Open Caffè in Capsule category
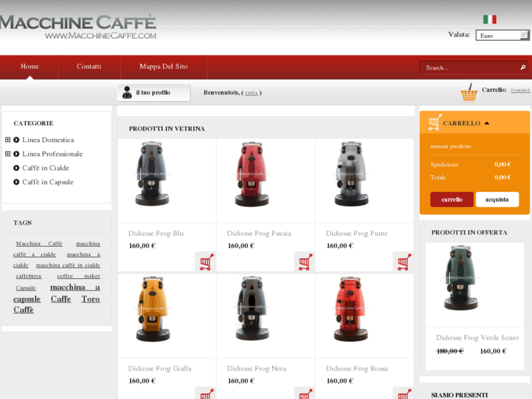 (x=48, y=182)
